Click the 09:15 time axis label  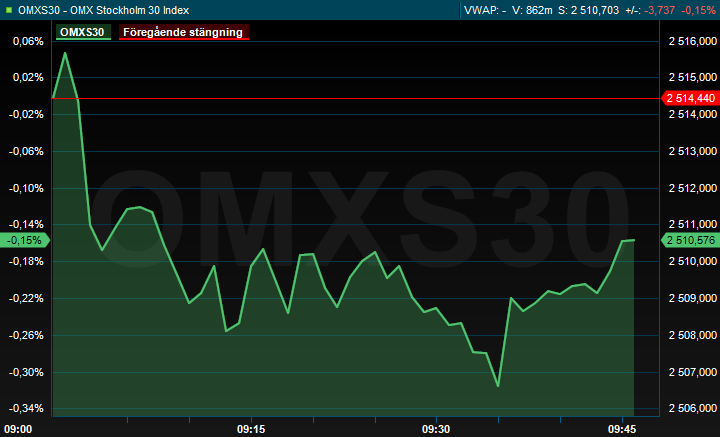coord(251,429)
